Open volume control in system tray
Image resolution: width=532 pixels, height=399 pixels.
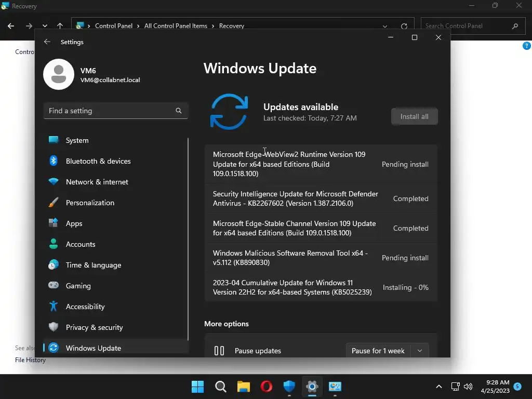pos(468,387)
